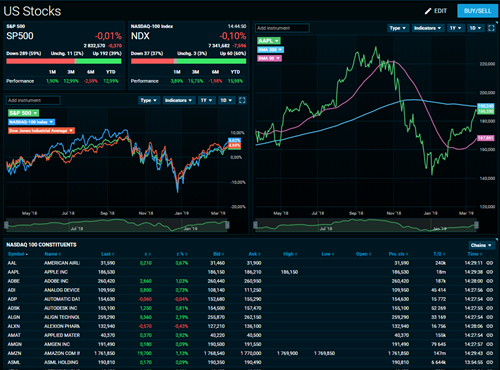Sort the table by the Last column
Screen dimensions: 500x370
108,254
